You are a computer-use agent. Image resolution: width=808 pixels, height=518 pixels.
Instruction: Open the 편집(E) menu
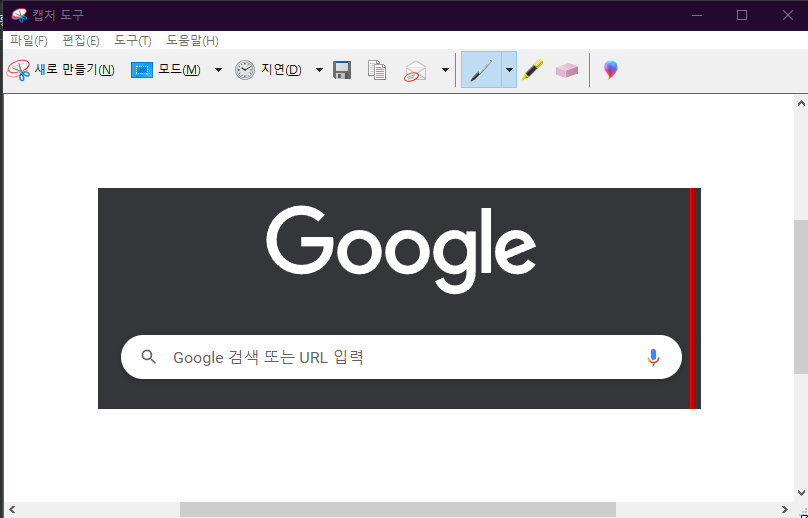pos(81,40)
